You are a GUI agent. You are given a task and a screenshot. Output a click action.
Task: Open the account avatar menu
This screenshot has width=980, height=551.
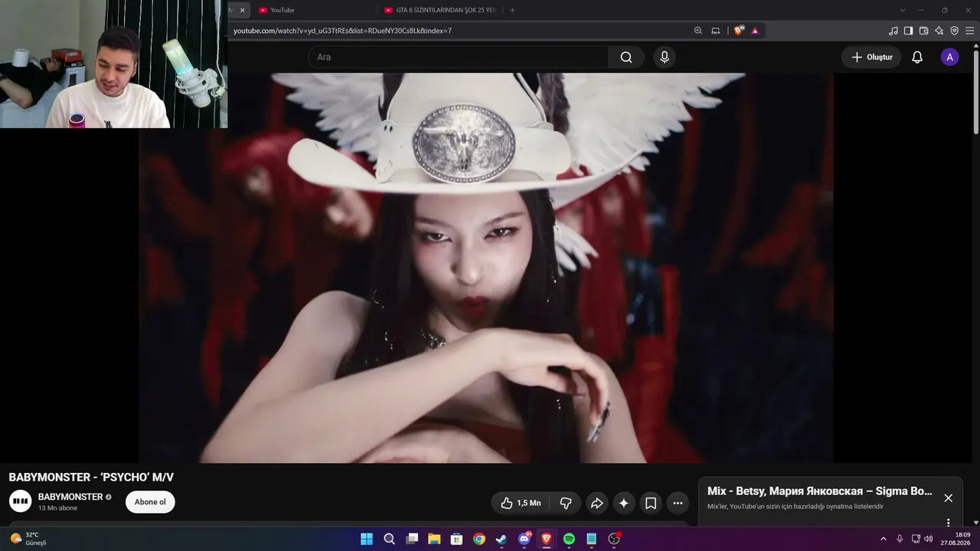pyautogui.click(x=950, y=57)
